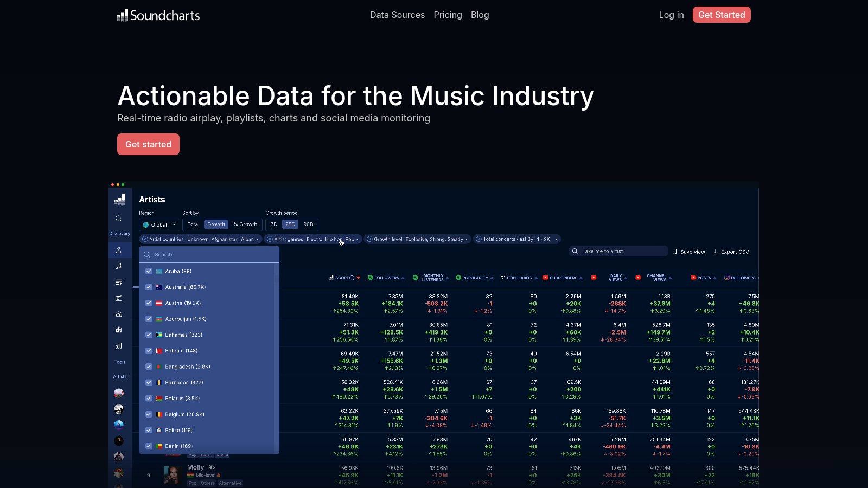Deselect the Aruba checkbox

(149, 271)
